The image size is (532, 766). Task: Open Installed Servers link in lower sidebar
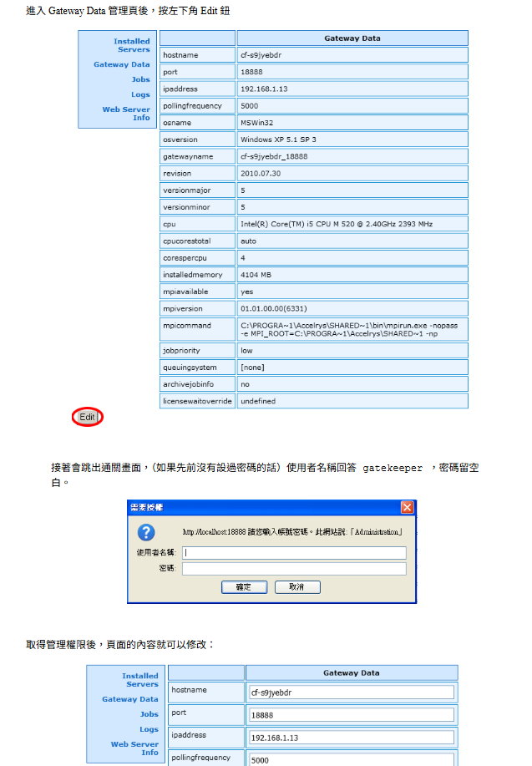pos(140,680)
